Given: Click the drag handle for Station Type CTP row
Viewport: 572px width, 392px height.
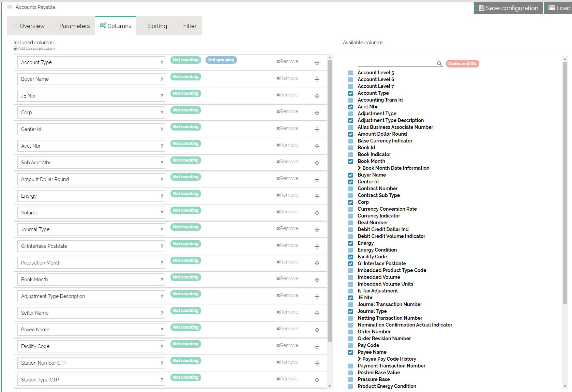Looking at the screenshot, I should click(317, 380).
